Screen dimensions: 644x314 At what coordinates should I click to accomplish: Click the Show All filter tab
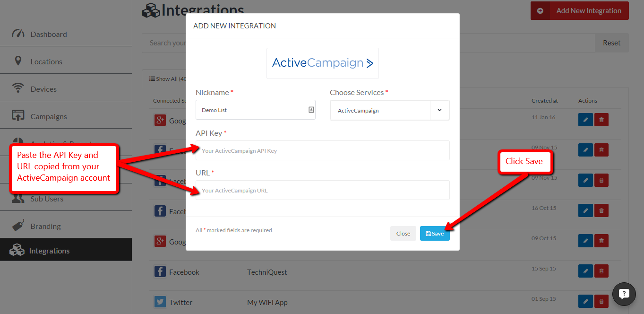(168, 78)
